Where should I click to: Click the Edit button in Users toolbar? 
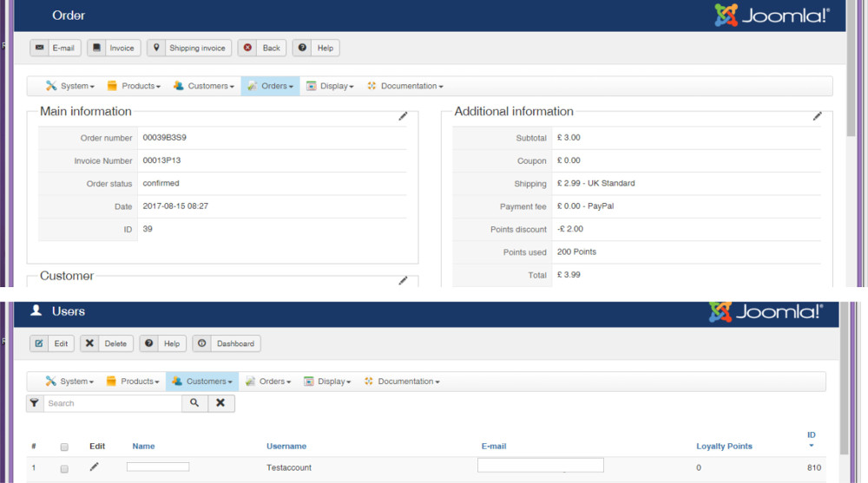coord(52,343)
